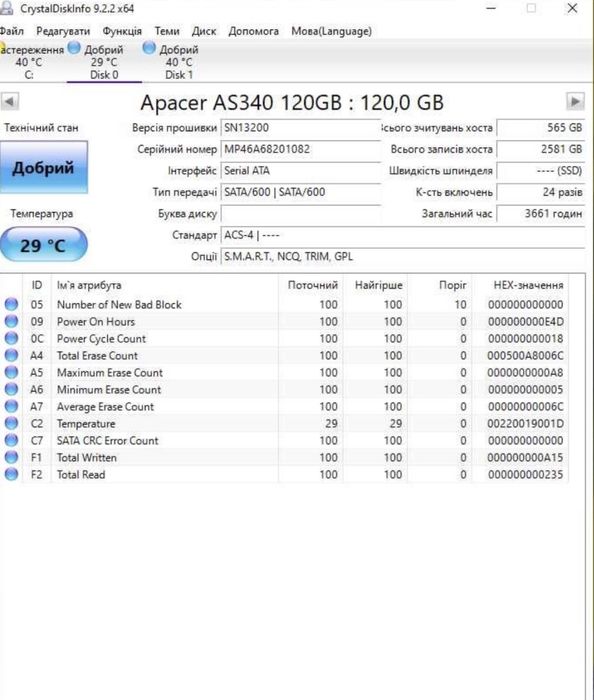
Task: Click the Поточний column header
Action: point(312,285)
